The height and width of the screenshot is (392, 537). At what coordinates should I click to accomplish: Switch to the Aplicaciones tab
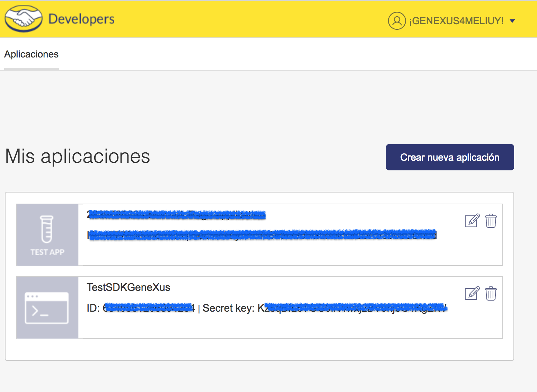pyautogui.click(x=31, y=54)
